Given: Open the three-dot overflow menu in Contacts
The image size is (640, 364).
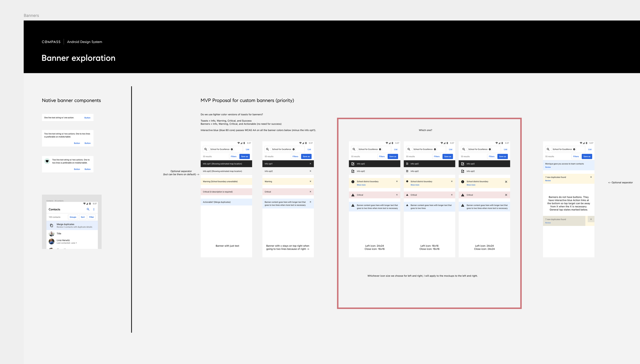Looking at the screenshot, I should tap(94, 209).
